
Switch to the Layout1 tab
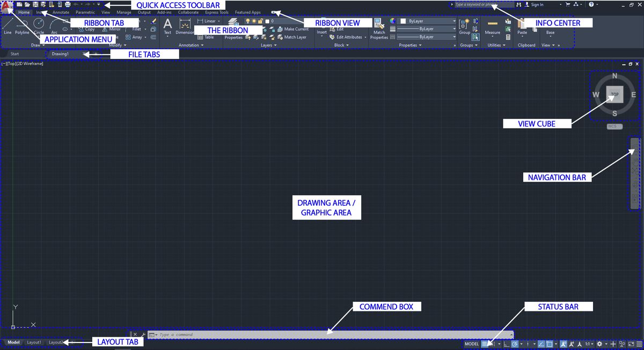pyautogui.click(x=34, y=342)
